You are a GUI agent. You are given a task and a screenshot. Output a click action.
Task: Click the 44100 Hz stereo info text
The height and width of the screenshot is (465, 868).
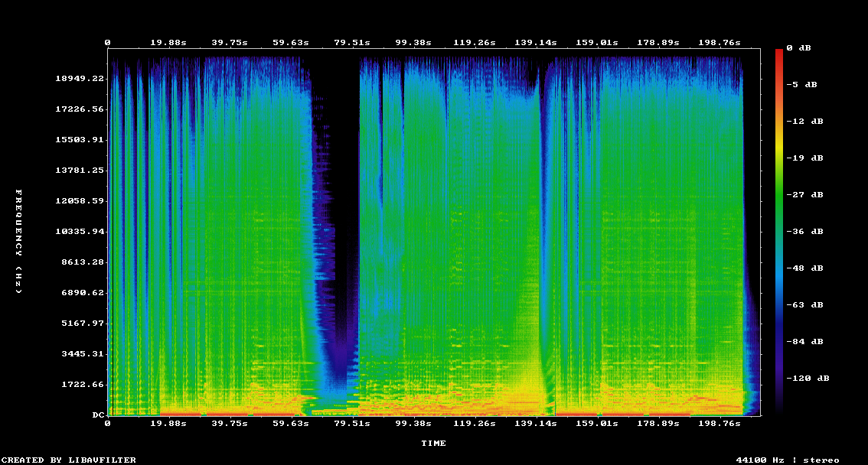(788, 460)
